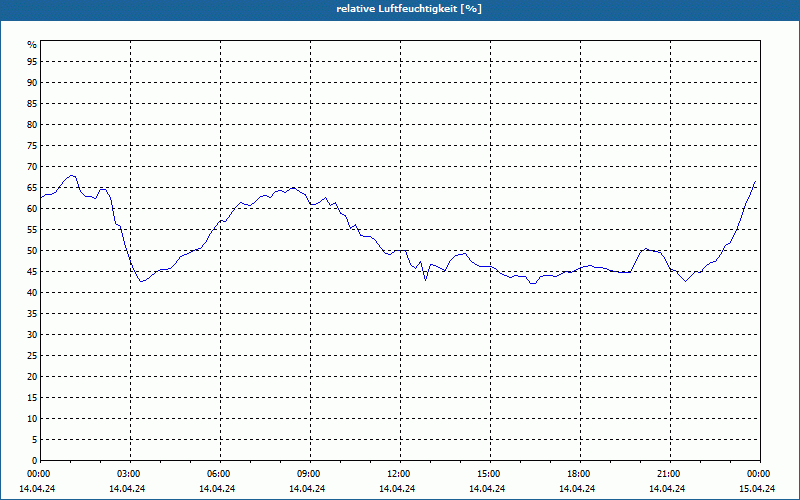800x500 pixels.
Task: Click the 14.04.24 date under 03:00
Action: coord(127,488)
